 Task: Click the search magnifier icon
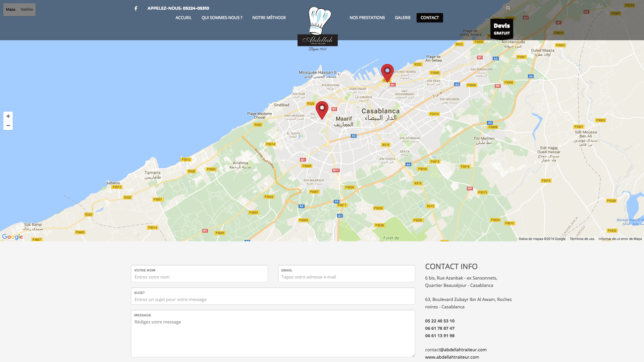(x=508, y=8)
